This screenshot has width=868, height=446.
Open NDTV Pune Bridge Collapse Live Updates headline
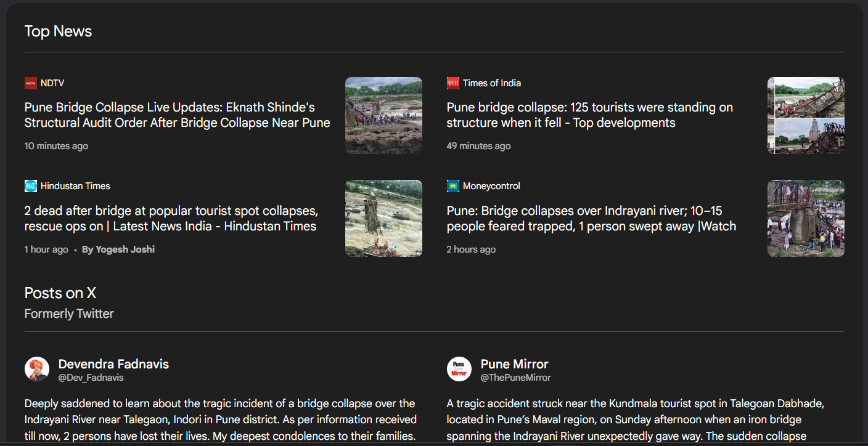(x=178, y=115)
